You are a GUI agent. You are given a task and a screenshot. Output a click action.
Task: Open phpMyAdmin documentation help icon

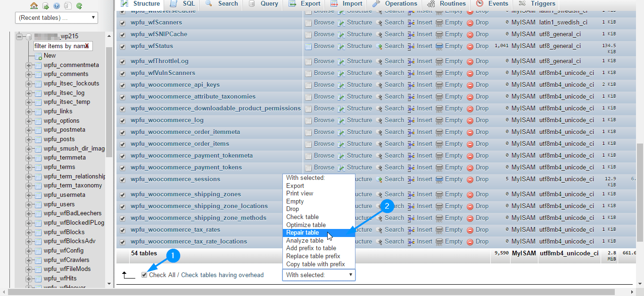pos(57,6)
